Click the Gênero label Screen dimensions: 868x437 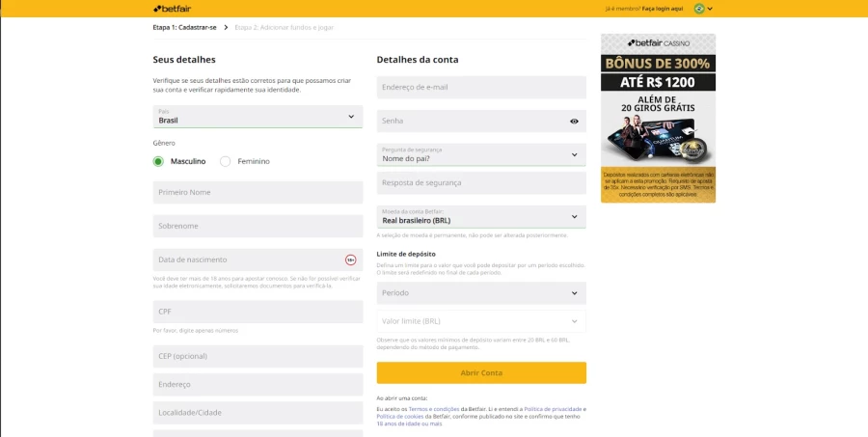tap(164, 143)
